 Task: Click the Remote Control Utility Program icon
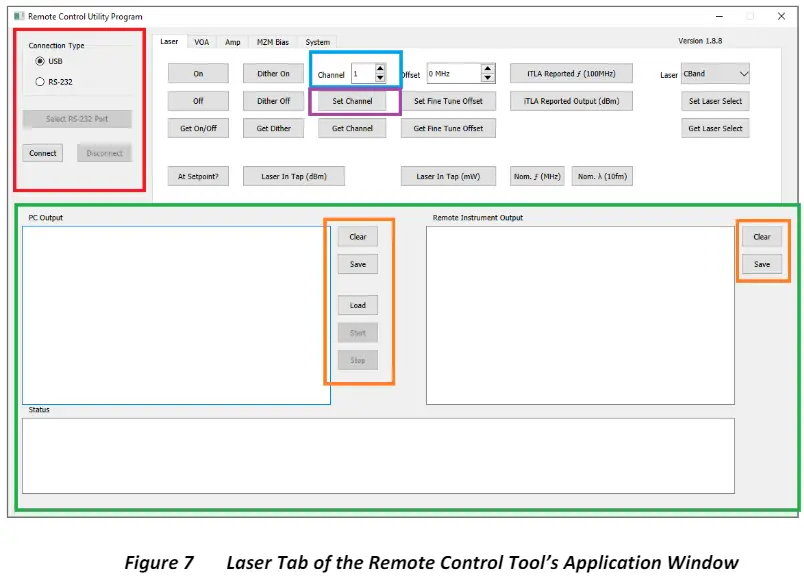click(19, 16)
